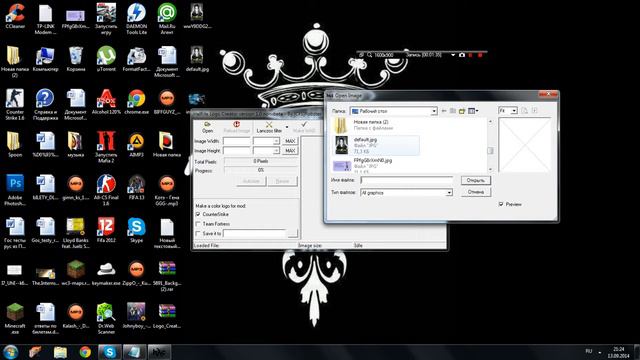Click the file list scrollbar thumb
The height and width of the screenshot is (360, 640).
coord(490,151)
